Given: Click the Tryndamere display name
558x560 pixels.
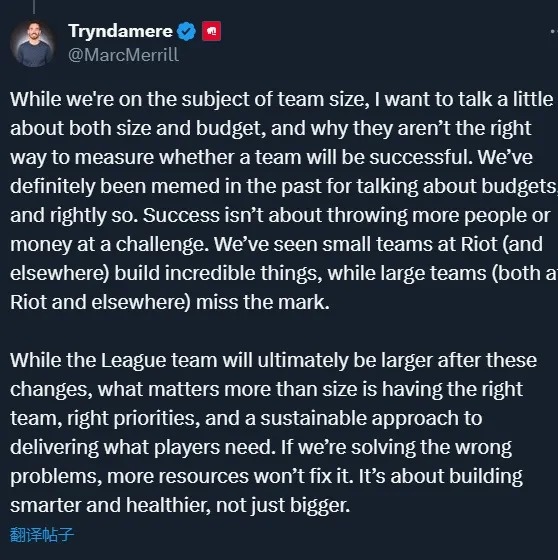Looking at the screenshot, I should tap(120, 31).
